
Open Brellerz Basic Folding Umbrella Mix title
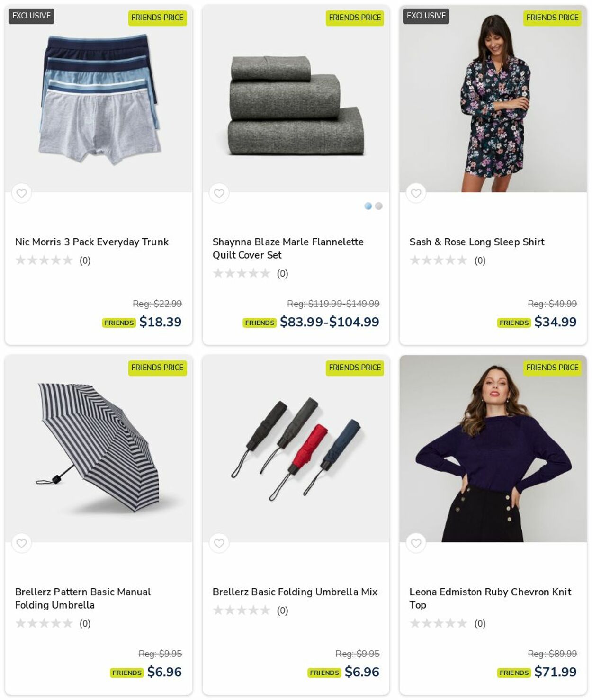295,592
